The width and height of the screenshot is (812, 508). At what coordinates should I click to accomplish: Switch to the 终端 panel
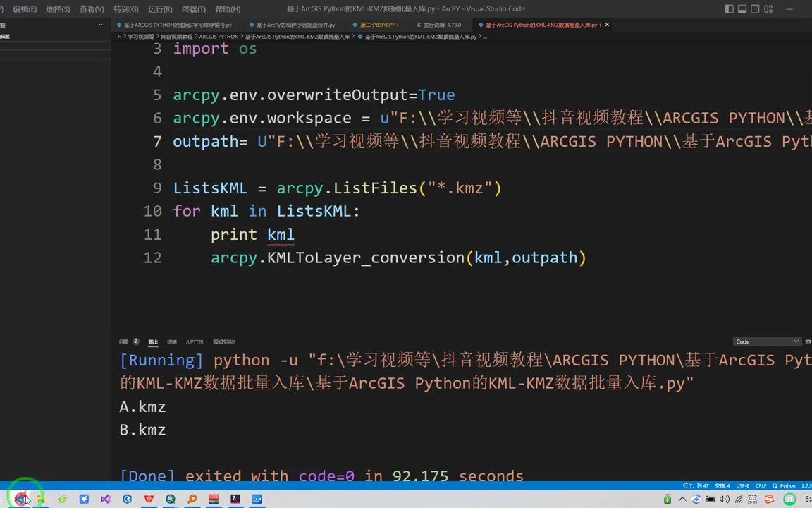click(172, 341)
